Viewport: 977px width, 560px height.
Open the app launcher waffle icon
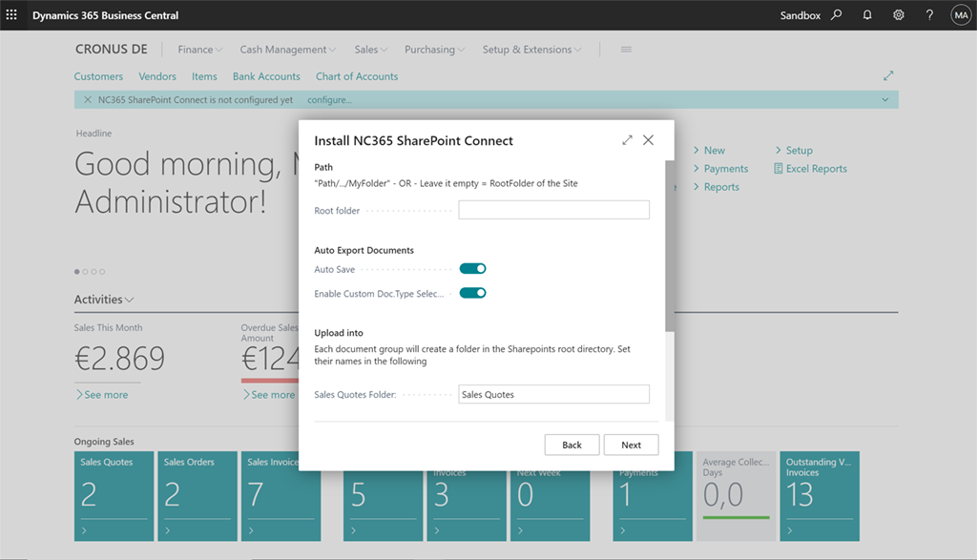point(11,15)
